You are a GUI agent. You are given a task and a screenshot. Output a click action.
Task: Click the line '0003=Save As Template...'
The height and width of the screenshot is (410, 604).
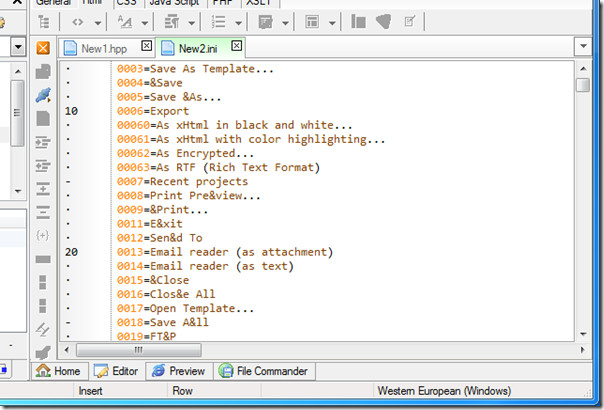coord(195,69)
